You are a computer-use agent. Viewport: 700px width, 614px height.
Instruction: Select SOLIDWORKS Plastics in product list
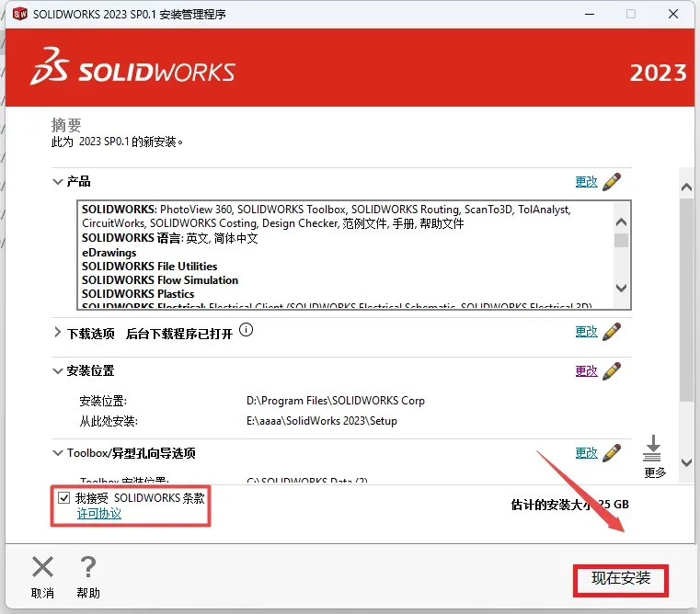(x=138, y=294)
